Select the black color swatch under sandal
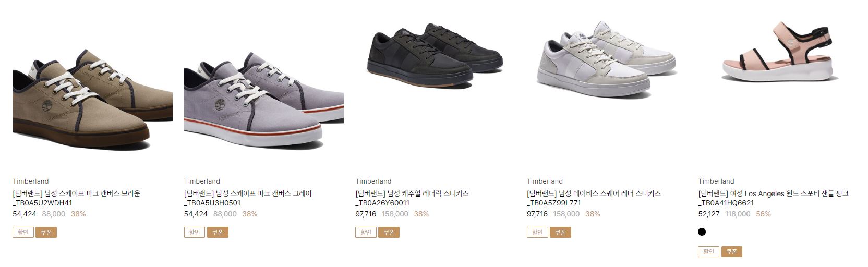The image size is (868, 267). [702, 232]
